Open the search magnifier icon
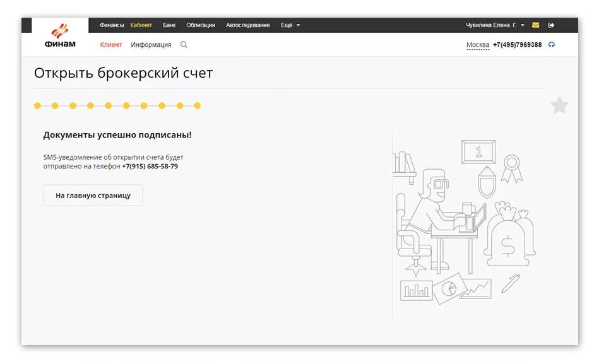 coord(184,44)
